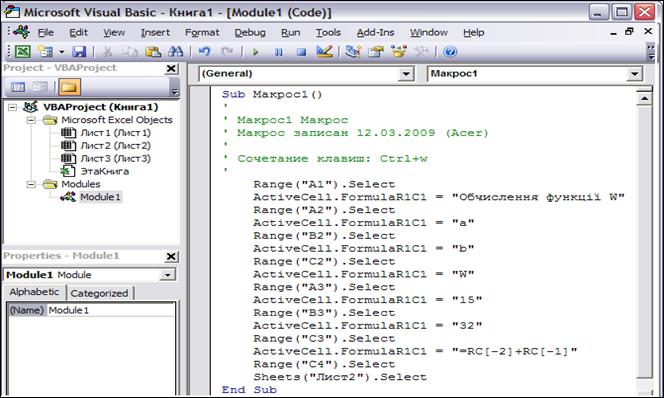Click the Redo arrow icon
Image resolution: width=664 pixels, height=398 pixels.
[227, 52]
